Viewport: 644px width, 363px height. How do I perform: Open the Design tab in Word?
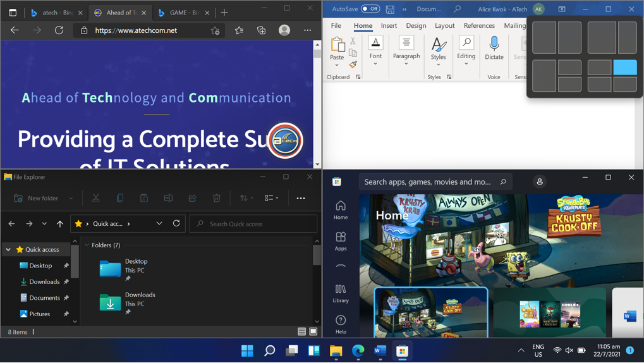416,25
